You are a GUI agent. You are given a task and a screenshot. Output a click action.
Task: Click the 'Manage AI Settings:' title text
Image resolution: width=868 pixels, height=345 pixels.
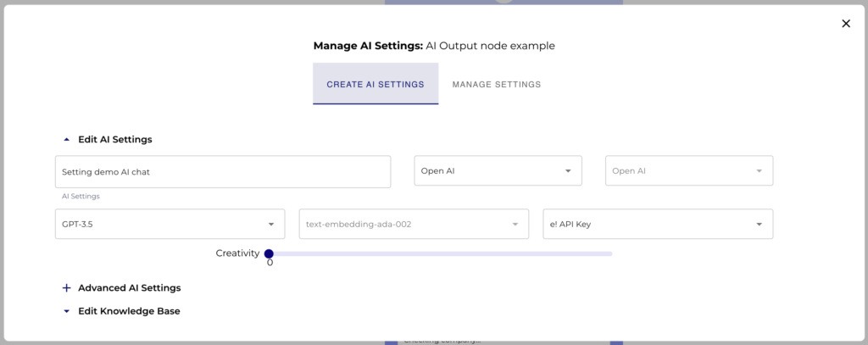[x=368, y=46]
